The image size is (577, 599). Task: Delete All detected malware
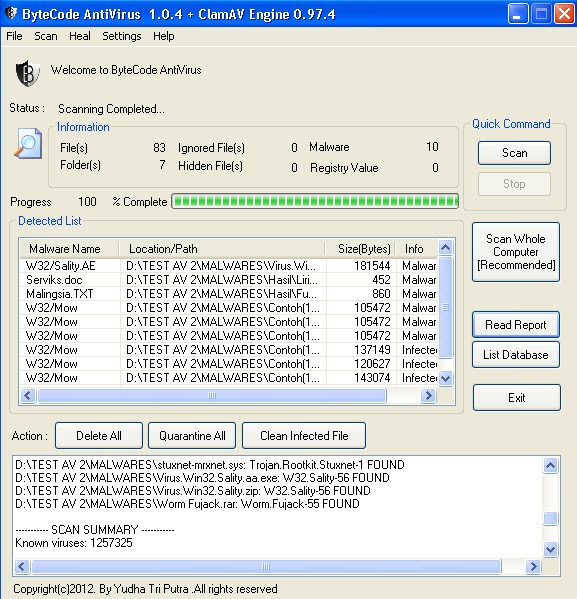(99, 435)
